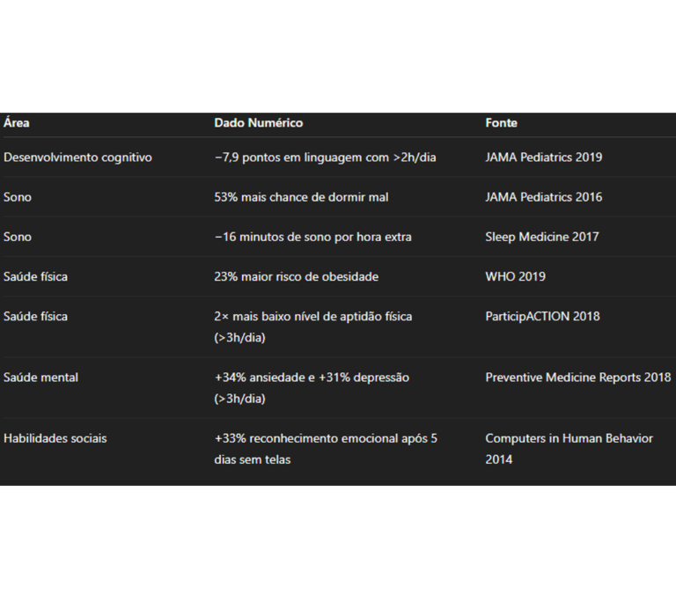Viewport: 676px width, 616px height.
Task: Select the 53% mais chance cell
Action: tap(301, 197)
